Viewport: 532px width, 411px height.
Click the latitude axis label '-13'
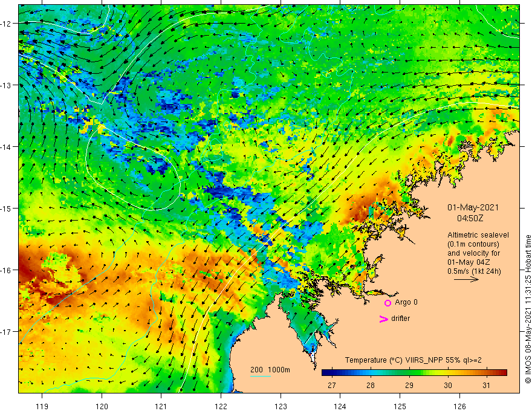[x=7, y=85]
